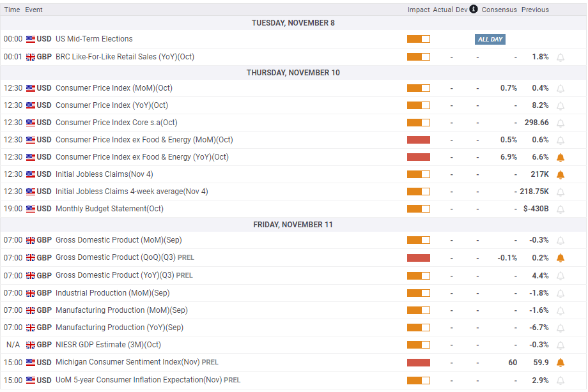Click the ALL DAY badge for Mid-Term Elections

point(490,40)
